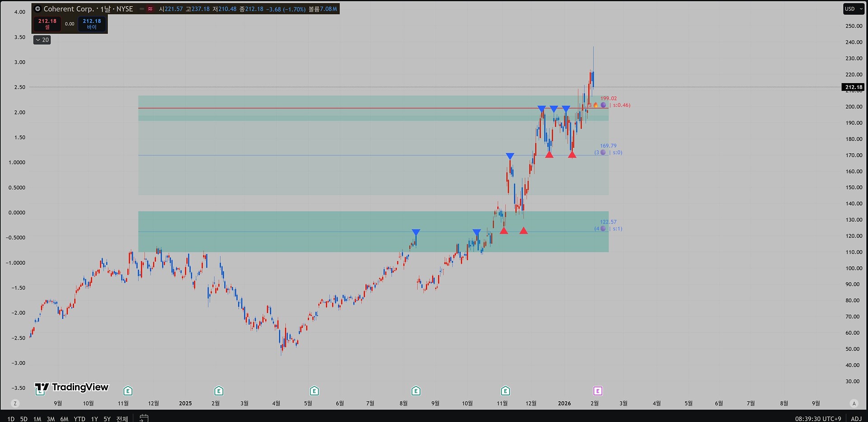This screenshot has height=422, width=868.
Task: Click the Coherent Corp. symbol logo icon
Action: 38,9
